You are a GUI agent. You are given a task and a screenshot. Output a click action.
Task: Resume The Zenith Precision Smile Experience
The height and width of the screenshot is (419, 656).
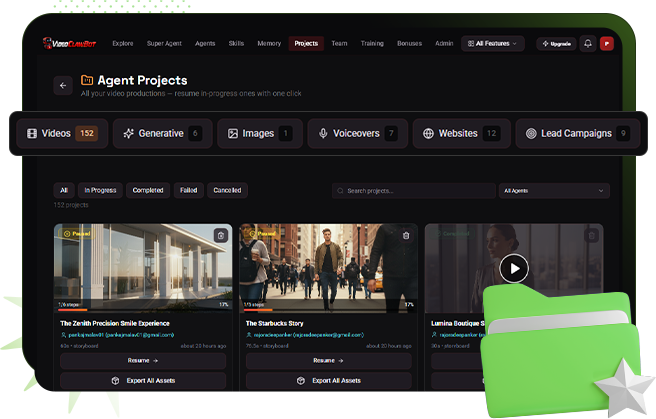click(x=143, y=360)
